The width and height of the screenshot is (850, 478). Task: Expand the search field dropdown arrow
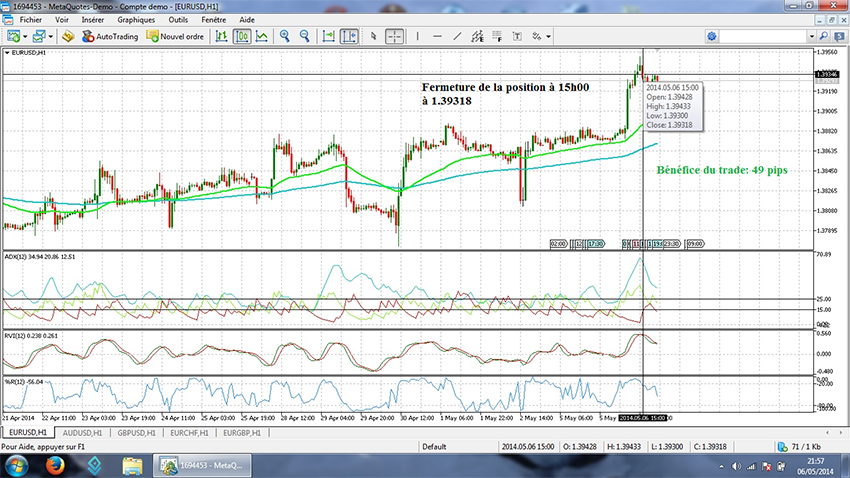(x=812, y=36)
